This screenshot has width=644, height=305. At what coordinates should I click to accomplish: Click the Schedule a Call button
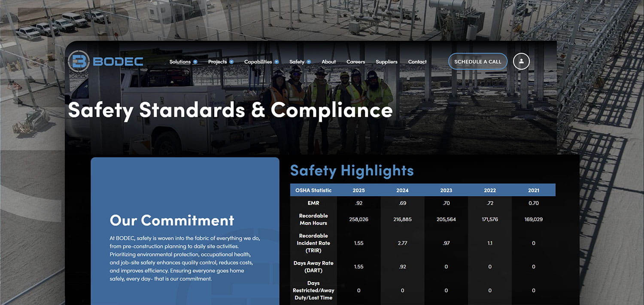point(478,61)
